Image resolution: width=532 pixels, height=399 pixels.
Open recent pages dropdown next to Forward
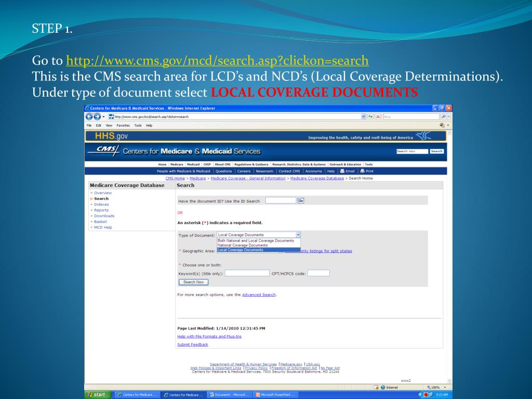point(103,117)
